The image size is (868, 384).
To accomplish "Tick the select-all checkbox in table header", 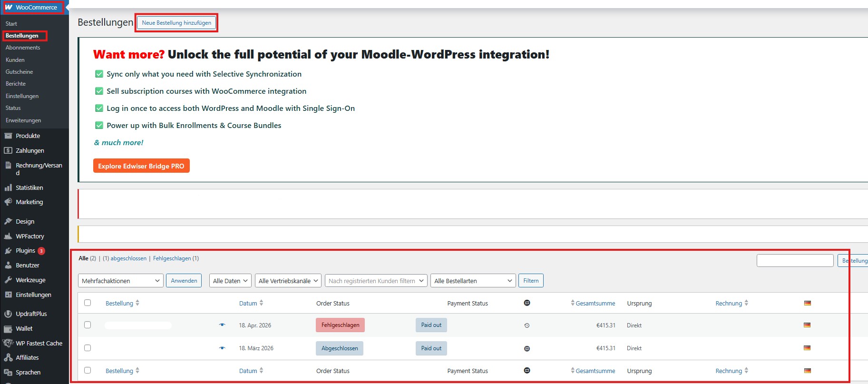I will point(88,303).
